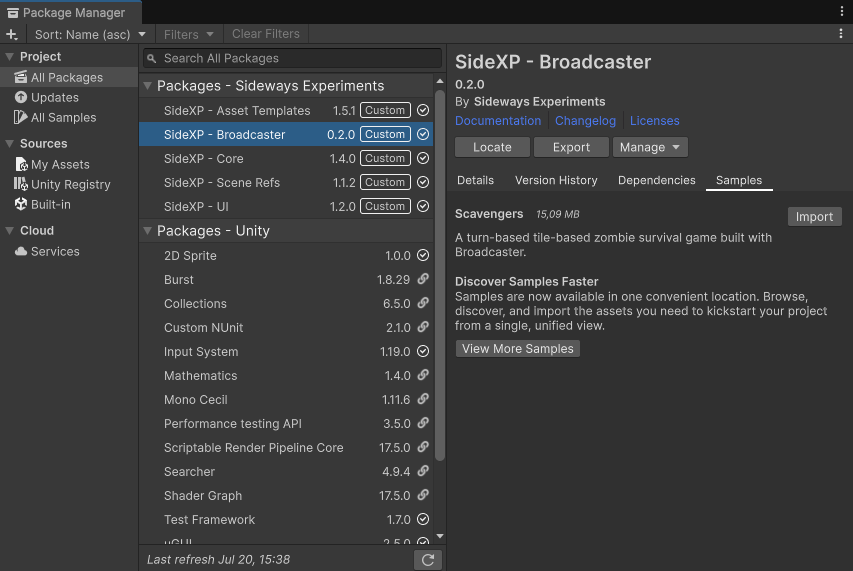
Task: Select SideXP - Asset Templates package
Action: coord(286,110)
